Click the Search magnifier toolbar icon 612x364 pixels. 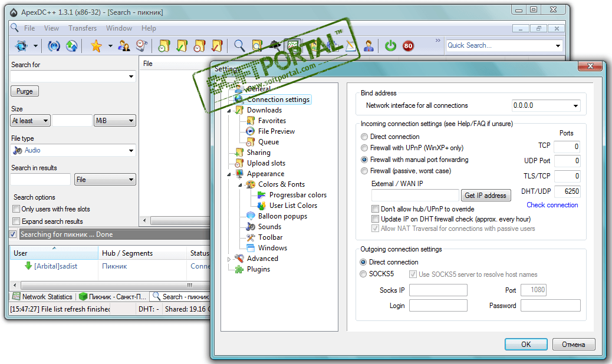pos(239,46)
